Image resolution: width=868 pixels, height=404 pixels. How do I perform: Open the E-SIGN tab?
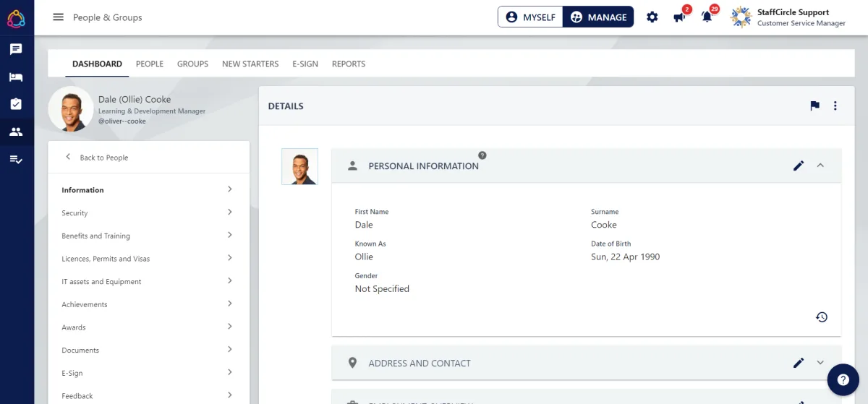click(305, 64)
